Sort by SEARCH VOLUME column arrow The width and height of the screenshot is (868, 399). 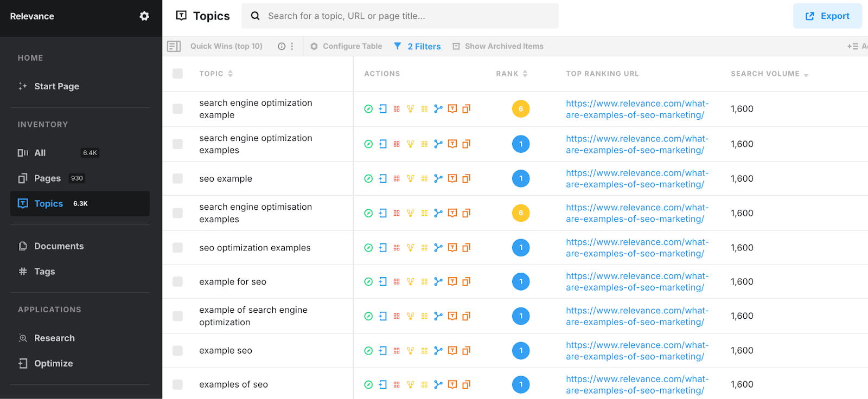click(x=806, y=75)
